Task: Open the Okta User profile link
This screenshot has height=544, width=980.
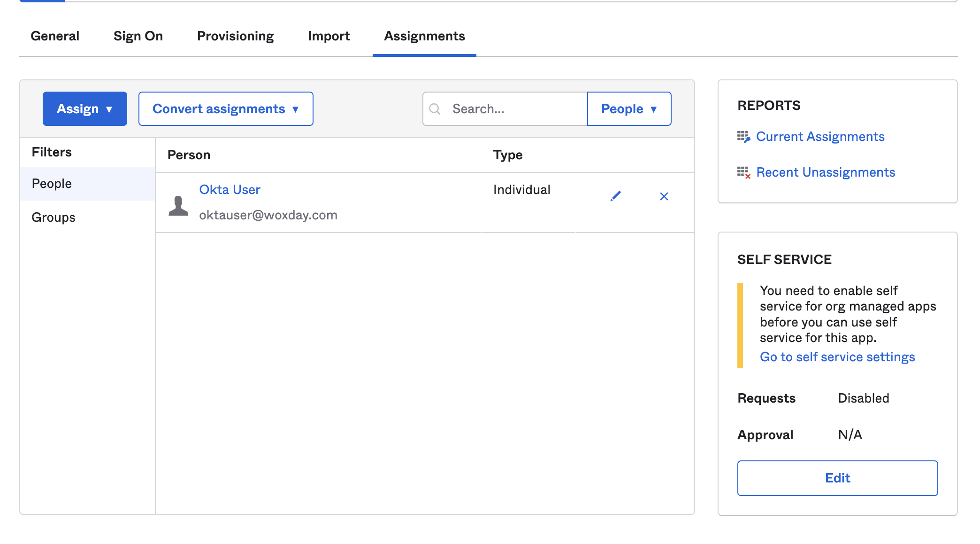Action: (230, 190)
